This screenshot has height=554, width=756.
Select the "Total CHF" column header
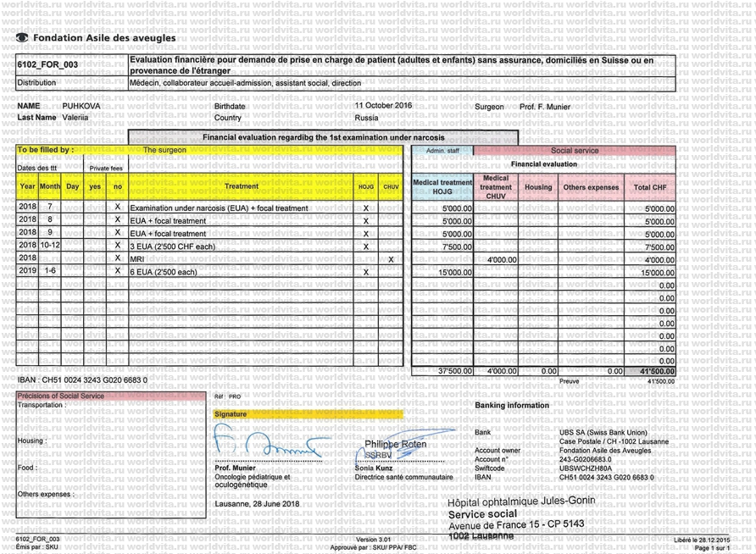pos(650,187)
